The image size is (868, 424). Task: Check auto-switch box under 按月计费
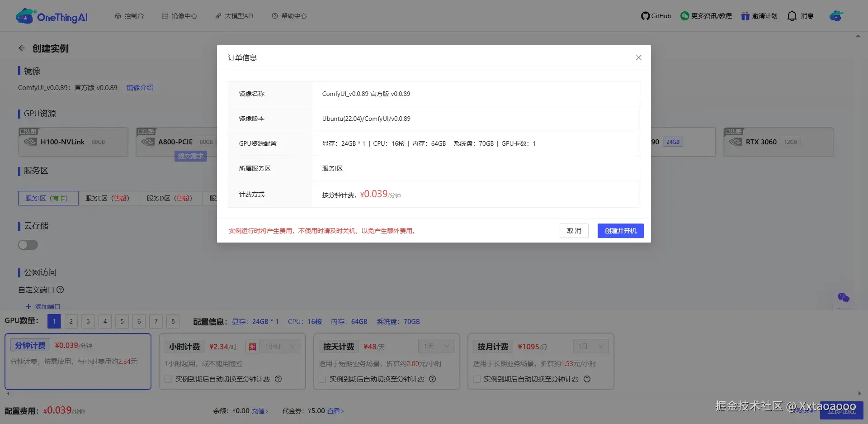pos(477,379)
